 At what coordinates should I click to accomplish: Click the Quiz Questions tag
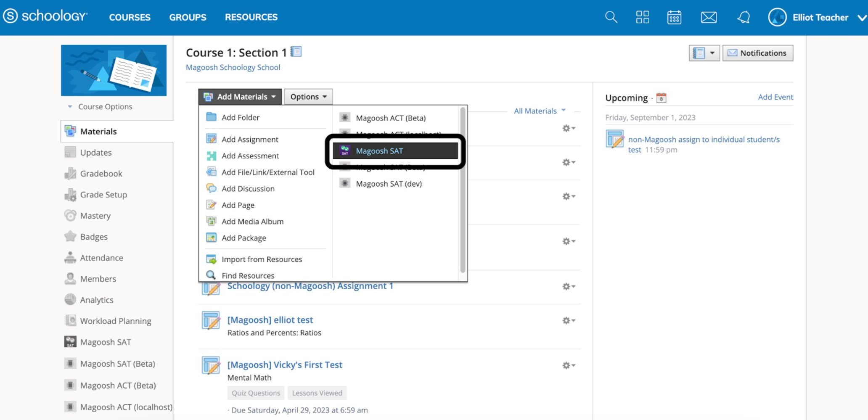pyautogui.click(x=256, y=393)
